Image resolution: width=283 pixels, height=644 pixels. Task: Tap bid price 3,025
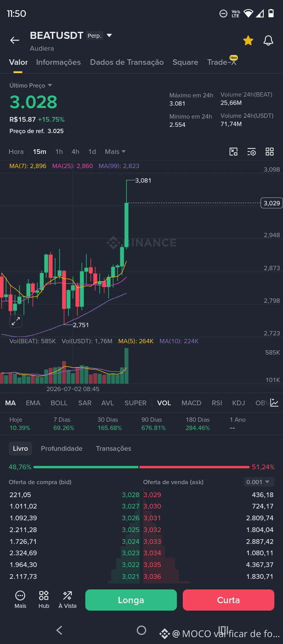coord(130,530)
